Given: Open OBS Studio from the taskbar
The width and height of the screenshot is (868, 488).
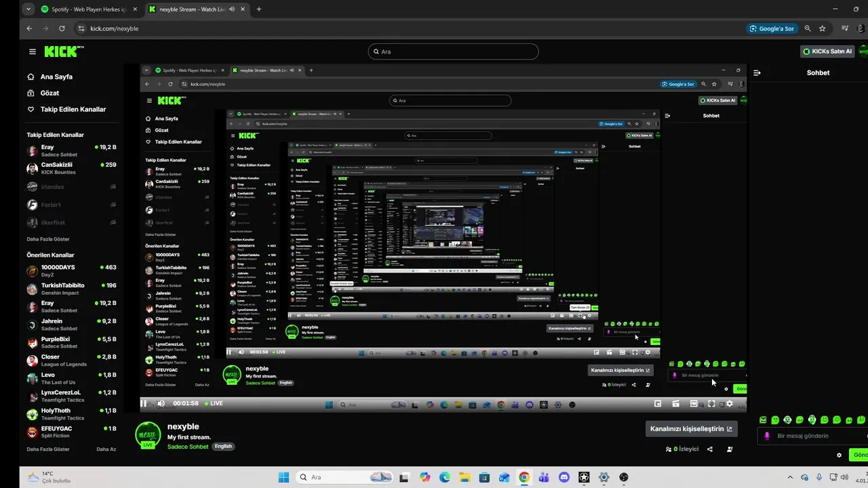Looking at the screenshot, I should pos(623,477).
